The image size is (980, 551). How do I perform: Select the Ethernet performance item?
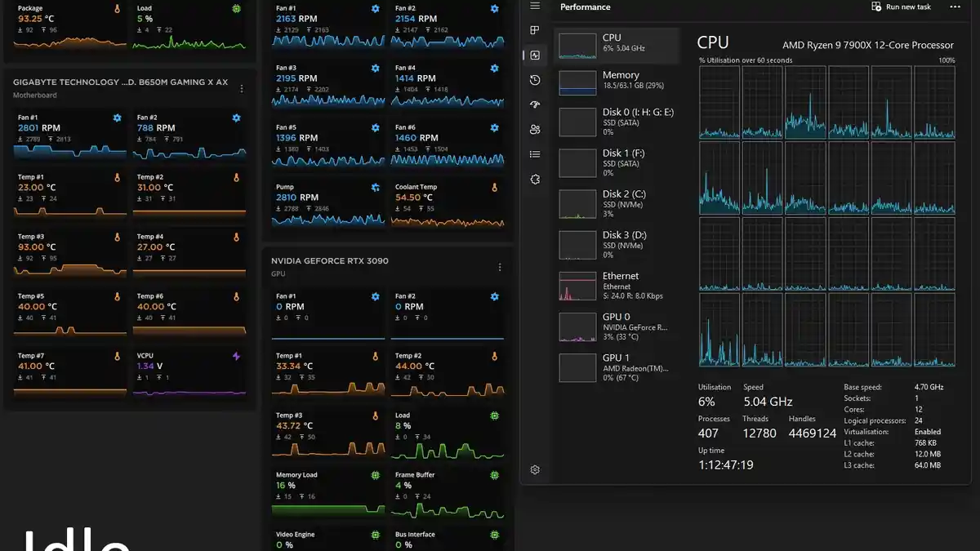coord(617,286)
